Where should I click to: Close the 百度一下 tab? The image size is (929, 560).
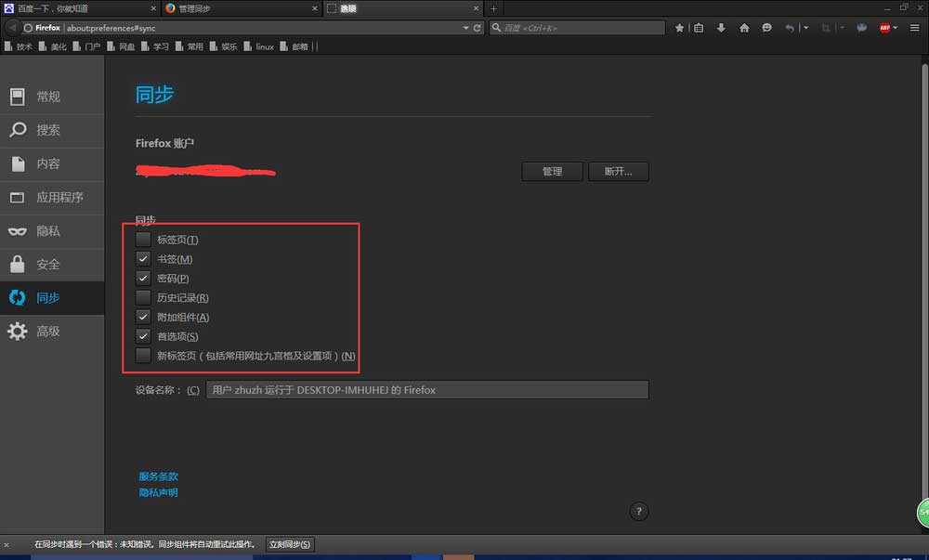[x=153, y=8]
